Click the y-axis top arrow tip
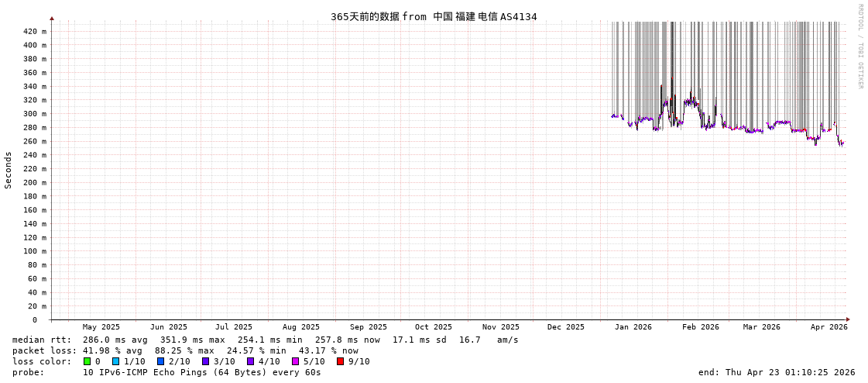The height and width of the screenshot is (383, 868). [x=52, y=18]
